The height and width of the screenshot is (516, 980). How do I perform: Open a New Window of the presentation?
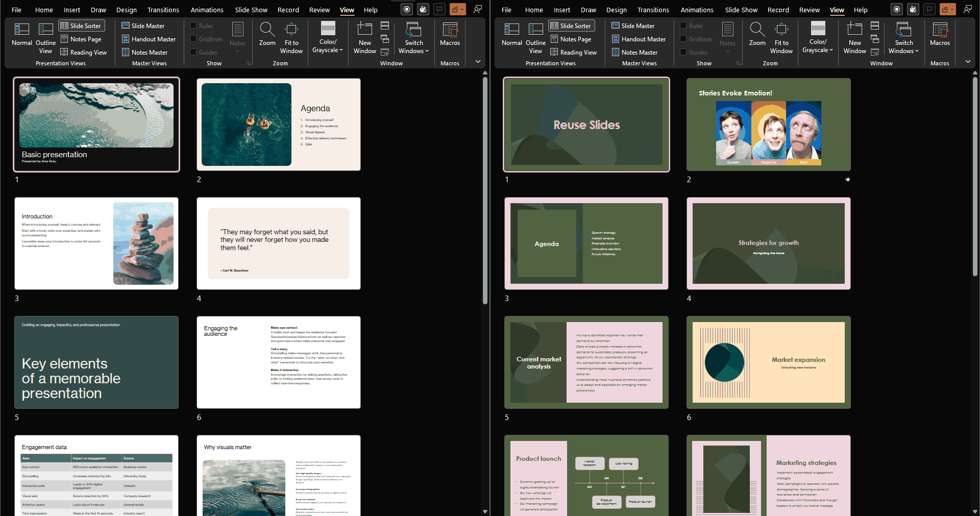(x=364, y=37)
